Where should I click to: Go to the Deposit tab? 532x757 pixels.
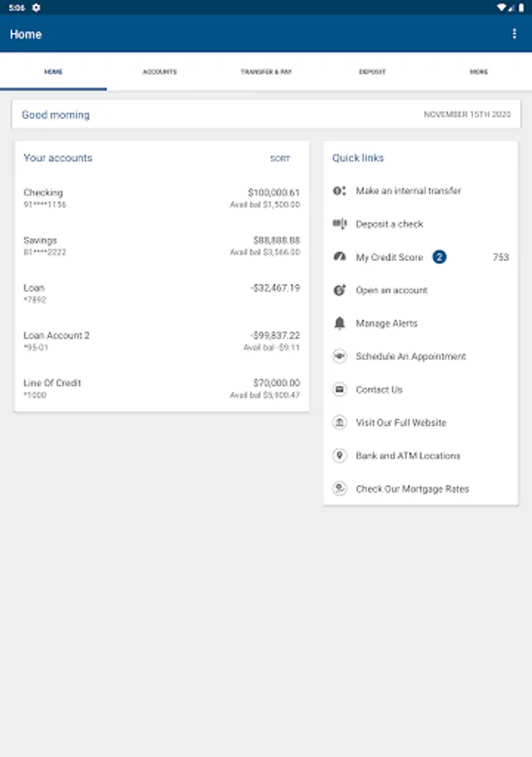tap(372, 72)
